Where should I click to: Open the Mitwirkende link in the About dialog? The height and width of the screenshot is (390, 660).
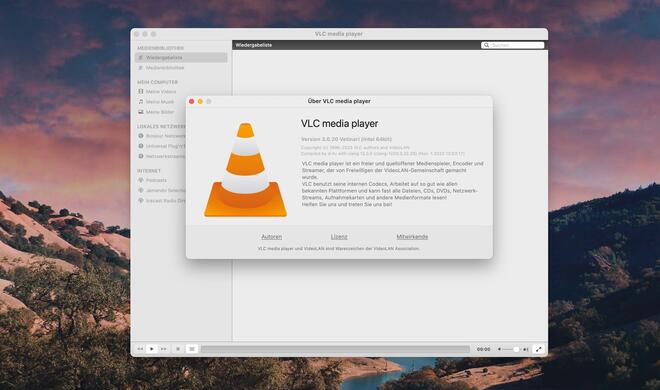pyautogui.click(x=412, y=237)
